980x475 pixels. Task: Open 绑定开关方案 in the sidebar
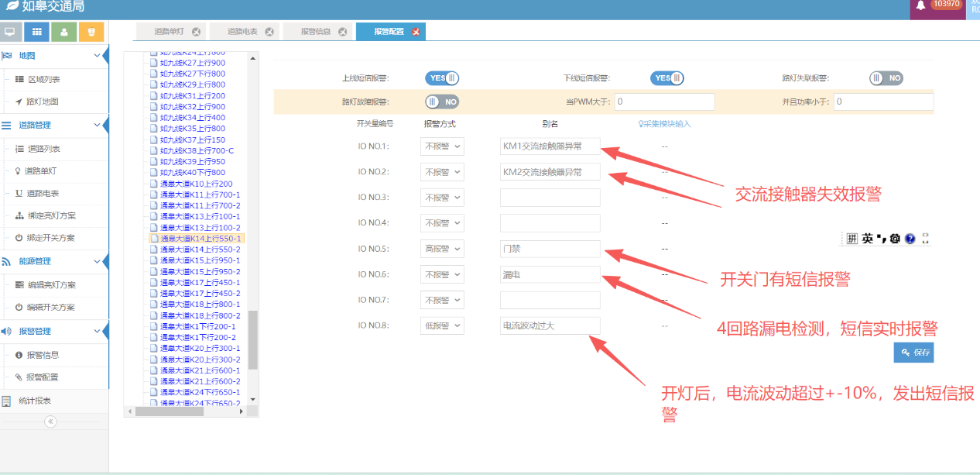coord(51,238)
